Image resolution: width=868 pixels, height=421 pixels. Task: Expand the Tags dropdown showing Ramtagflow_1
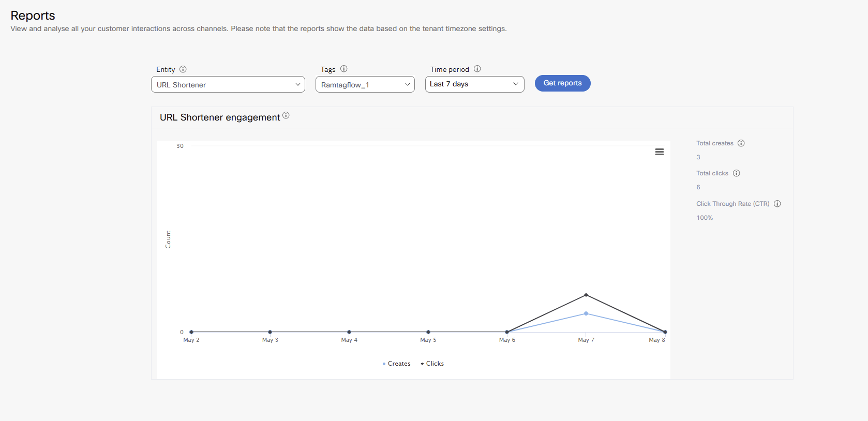(365, 84)
